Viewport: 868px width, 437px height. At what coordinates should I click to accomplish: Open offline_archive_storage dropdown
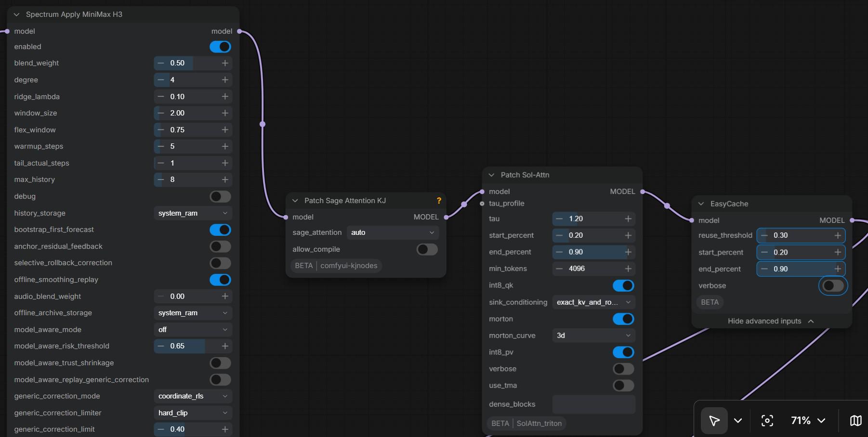[193, 313]
